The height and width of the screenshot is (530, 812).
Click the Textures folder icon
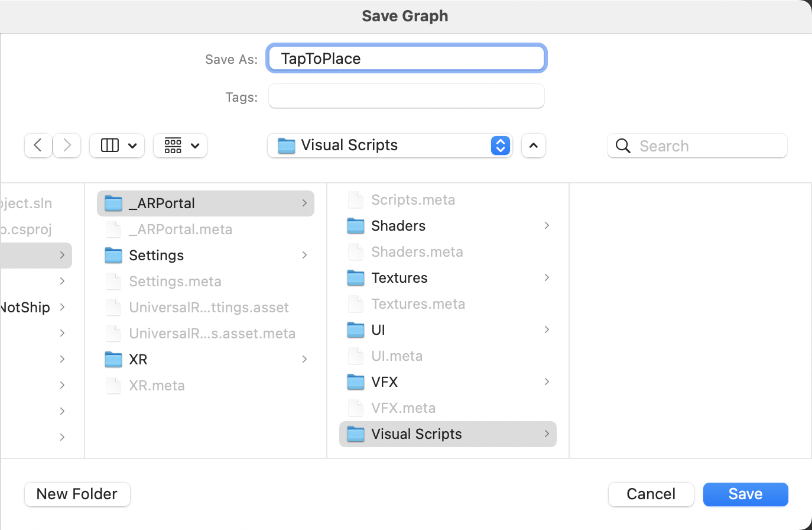pos(356,278)
